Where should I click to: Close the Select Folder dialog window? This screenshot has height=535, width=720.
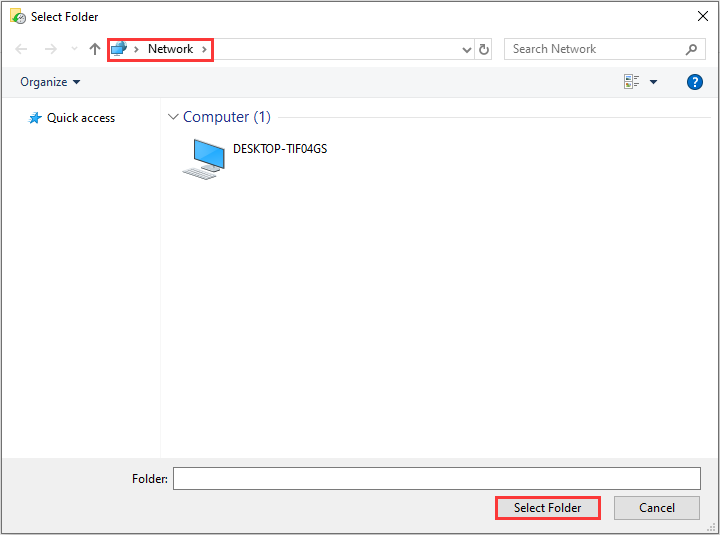coord(702,17)
